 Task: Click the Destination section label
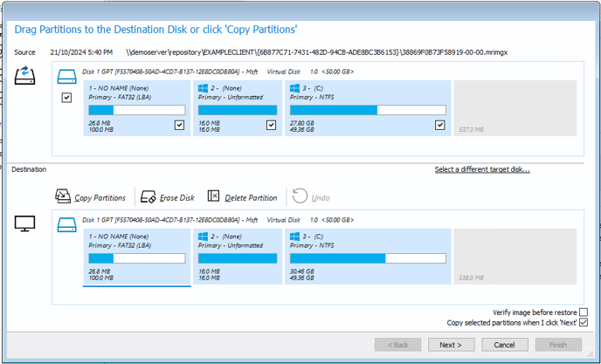[29, 169]
